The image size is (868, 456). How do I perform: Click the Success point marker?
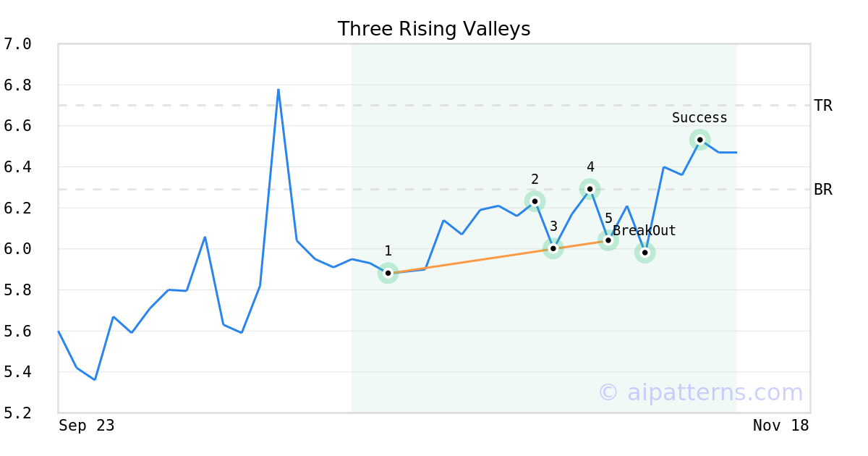pos(700,140)
